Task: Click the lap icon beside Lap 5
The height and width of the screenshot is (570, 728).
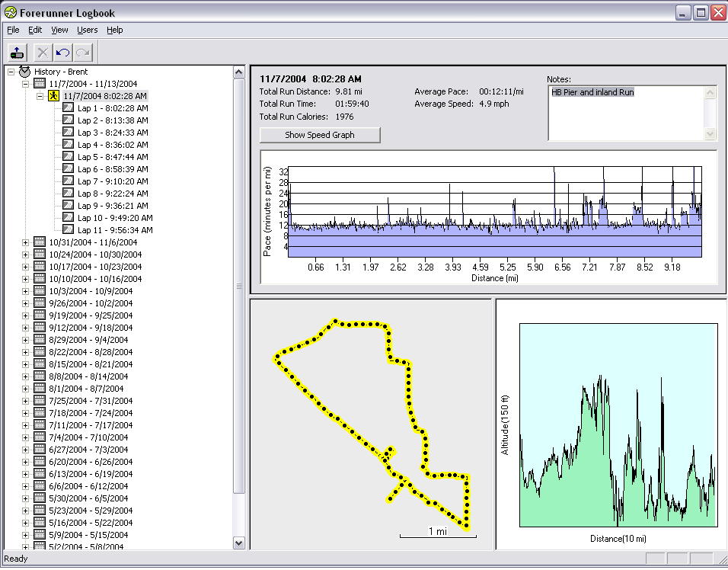Action: (x=69, y=156)
